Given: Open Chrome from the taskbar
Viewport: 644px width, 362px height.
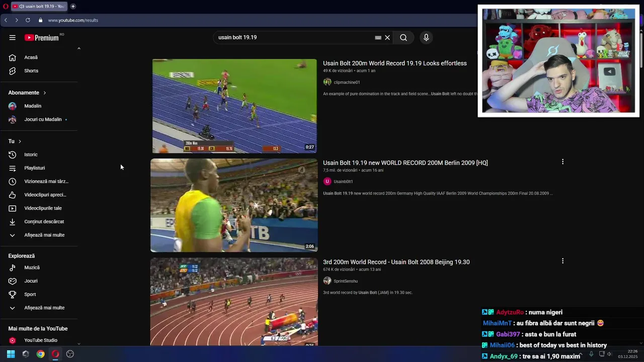Looking at the screenshot, I should [x=41, y=354].
